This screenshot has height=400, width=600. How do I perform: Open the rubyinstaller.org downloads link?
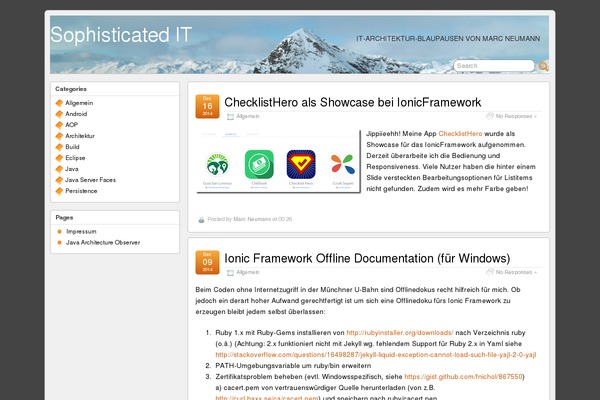400,333
